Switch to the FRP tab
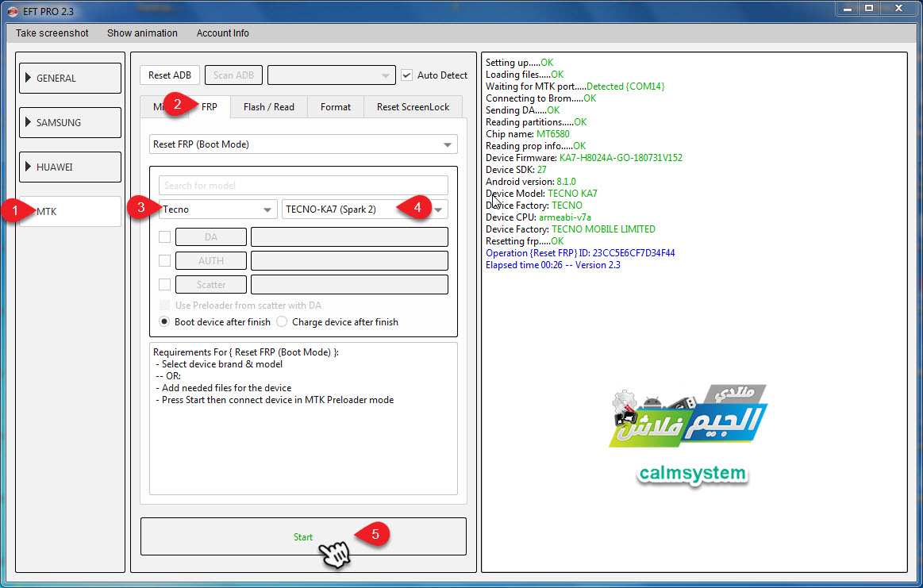Viewport: 923px width, 588px height. 209,106
